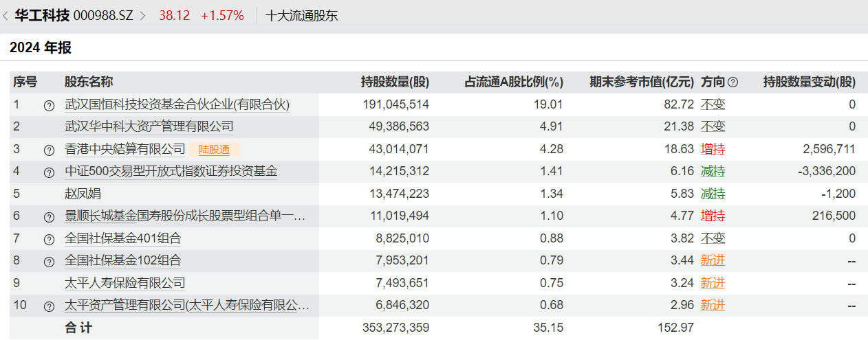Select holding value 43,014,071
Viewport: 868px width, 340px height.
coord(399,149)
